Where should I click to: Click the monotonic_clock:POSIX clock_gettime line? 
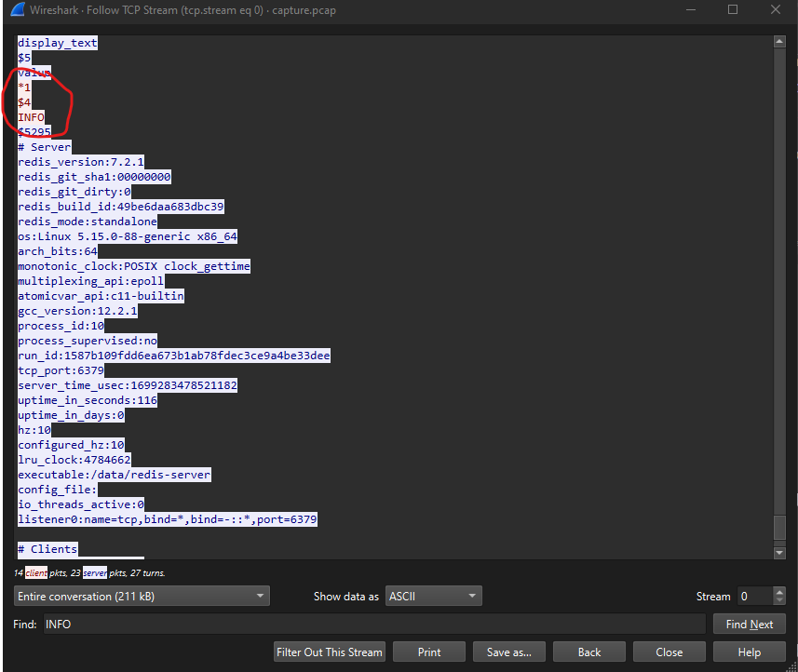pos(134,266)
